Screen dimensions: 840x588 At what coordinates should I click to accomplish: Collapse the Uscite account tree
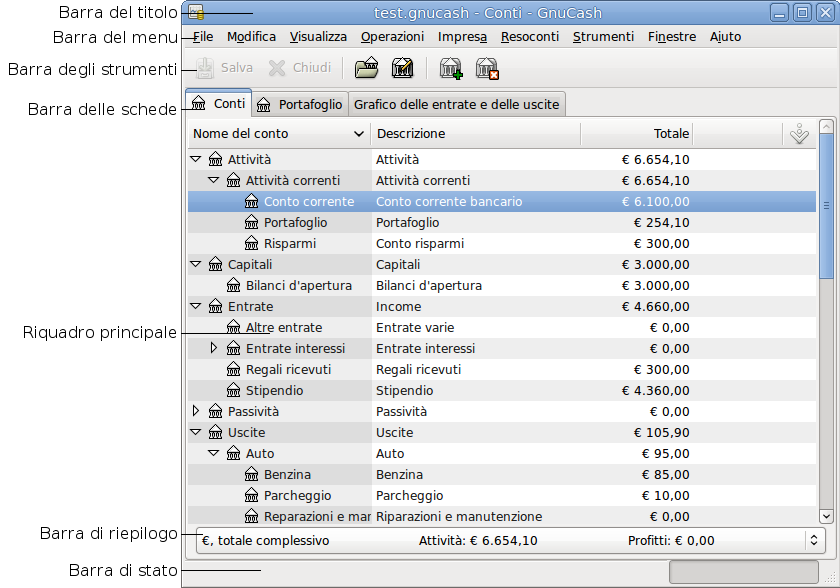click(x=196, y=432)
